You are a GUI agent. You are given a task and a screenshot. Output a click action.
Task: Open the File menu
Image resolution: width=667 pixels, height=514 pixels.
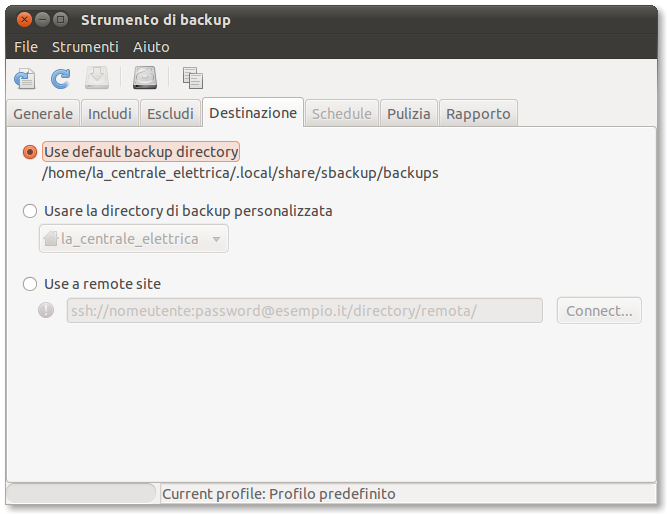pos(26,47)
